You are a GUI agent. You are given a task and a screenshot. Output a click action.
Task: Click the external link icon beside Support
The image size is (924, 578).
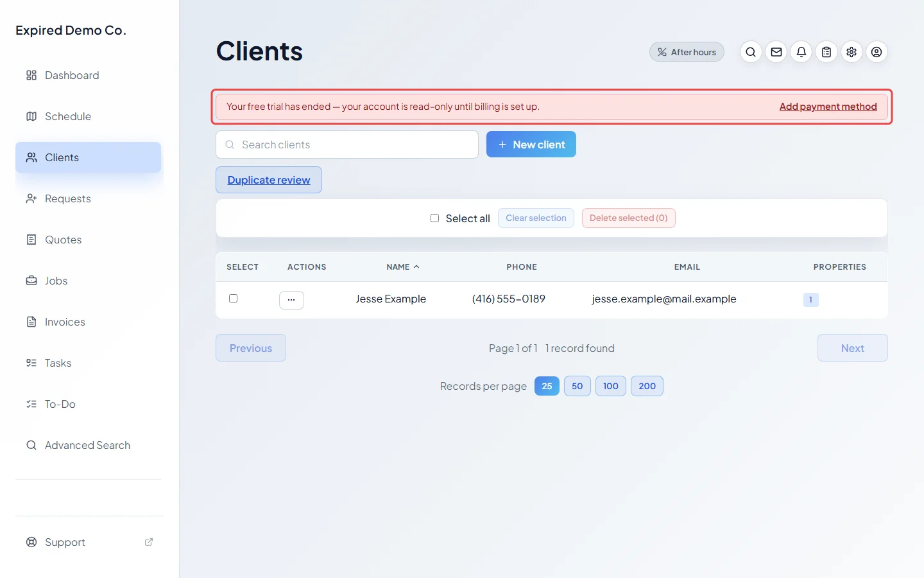(149, 542)
